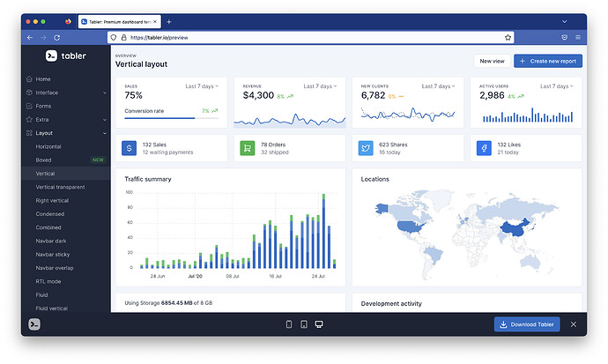Close the bottom Download Tabler bar
The width and height of the screenshot is (608, 364).
(x=573, y=324)
